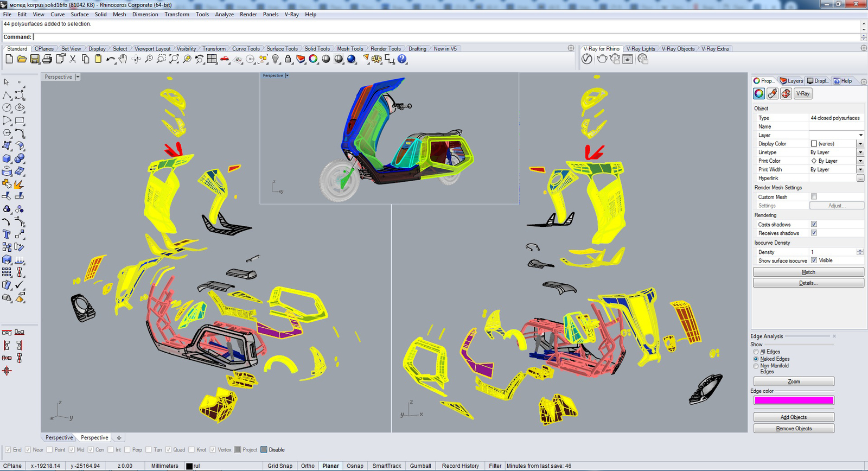Click the blue Help question mark icon

tap(402, 59)
